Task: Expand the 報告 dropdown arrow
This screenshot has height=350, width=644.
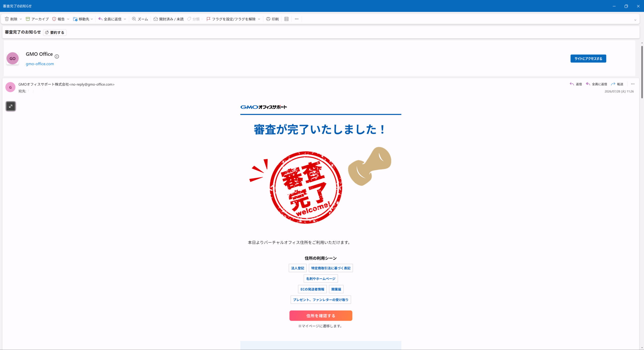Action: (68, 19)
